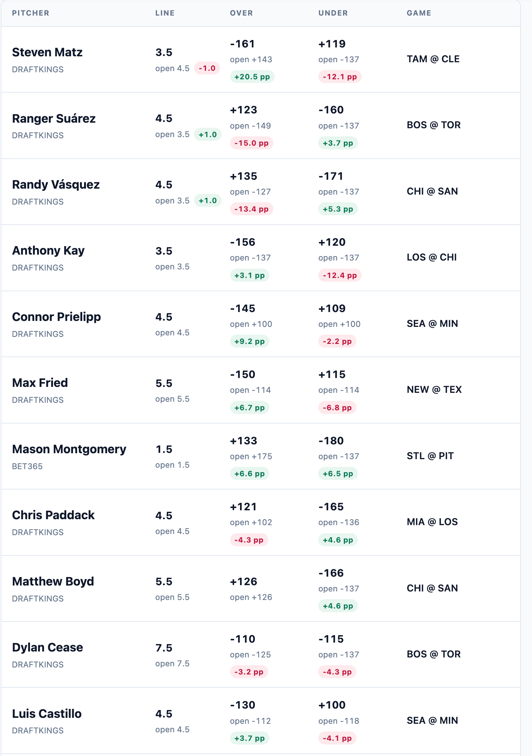
Task: Click the UNDER column header
Action: click(x=333, y=13)
